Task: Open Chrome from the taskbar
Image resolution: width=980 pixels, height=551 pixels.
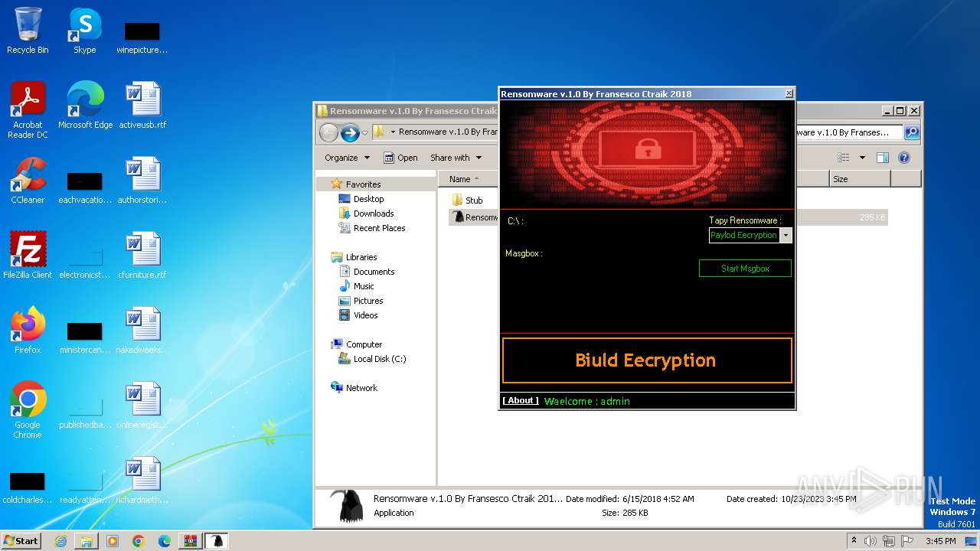Action: [139, 541]
